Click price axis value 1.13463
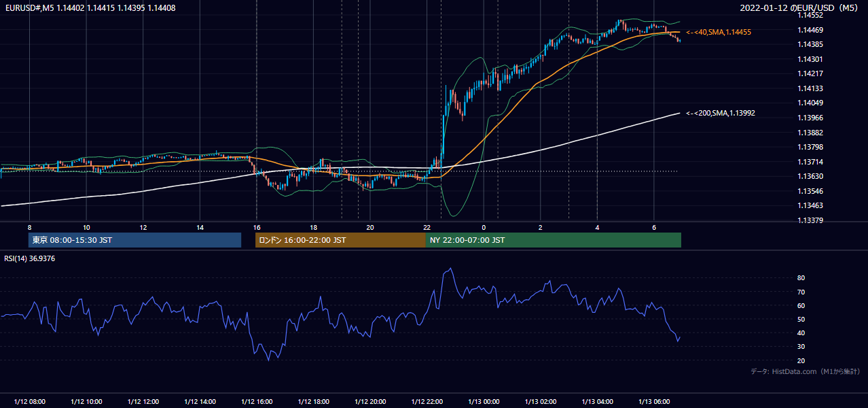This screenshot has height=408, width=868. pos(810,205)
